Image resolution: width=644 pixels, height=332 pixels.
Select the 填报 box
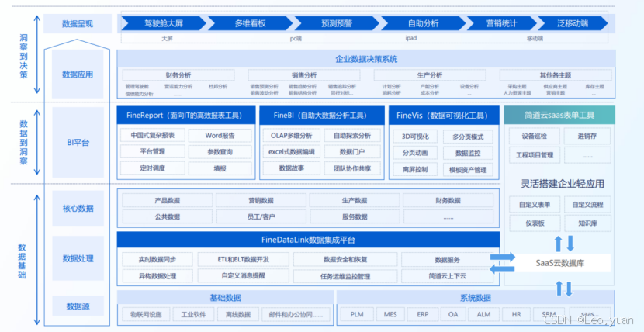point(220,168)
